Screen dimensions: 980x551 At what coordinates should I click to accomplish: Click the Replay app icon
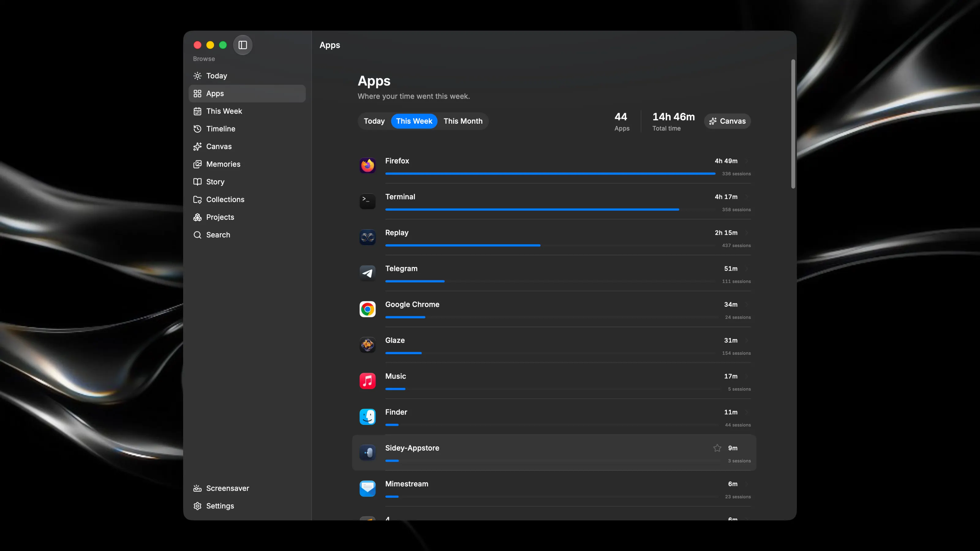pyautogui.click(x=367, y=237)
